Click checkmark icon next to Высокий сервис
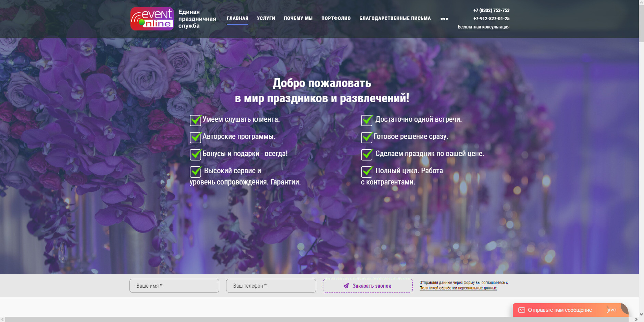 (196, 171)
